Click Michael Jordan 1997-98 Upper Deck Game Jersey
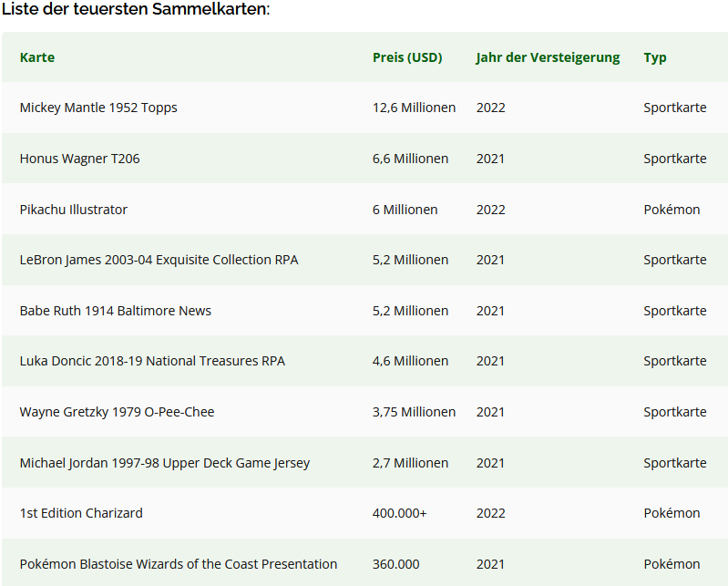The height and width of the screenshot is (586, 728). point(165,463)
